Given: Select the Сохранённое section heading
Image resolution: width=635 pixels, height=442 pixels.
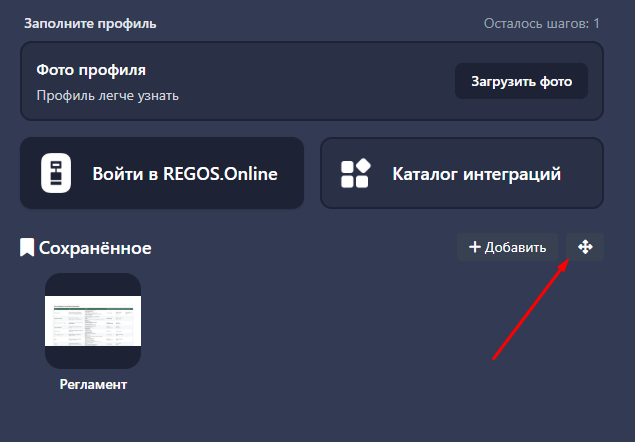Looking at the screenshot, I should (x=95, y=247).
